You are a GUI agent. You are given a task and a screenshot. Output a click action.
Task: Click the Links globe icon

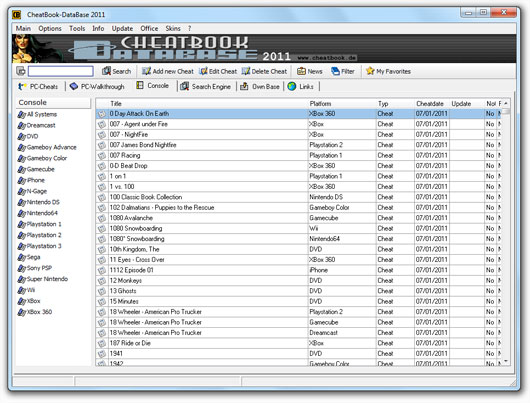(292, 87)
